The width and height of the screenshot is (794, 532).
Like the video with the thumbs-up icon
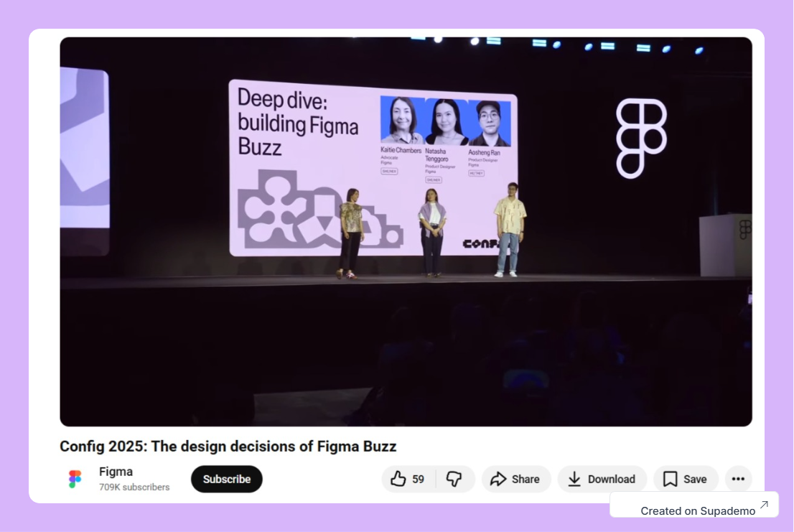[x=398, y=479]
